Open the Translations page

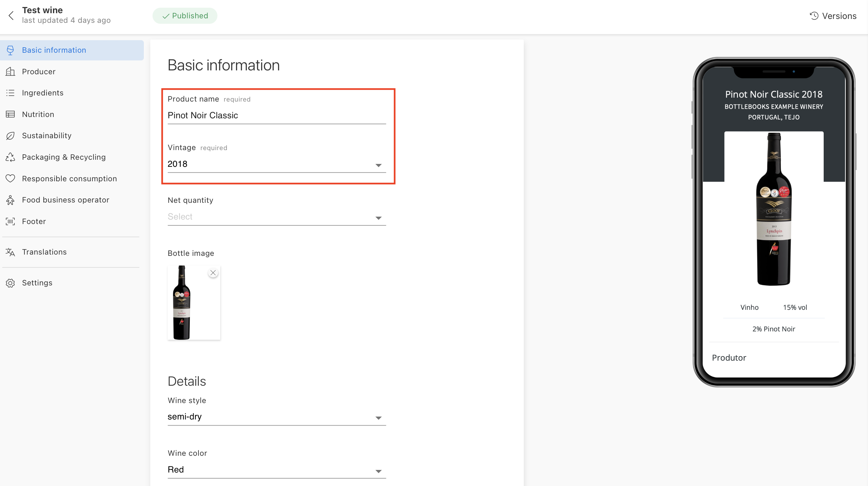[44, 252]
